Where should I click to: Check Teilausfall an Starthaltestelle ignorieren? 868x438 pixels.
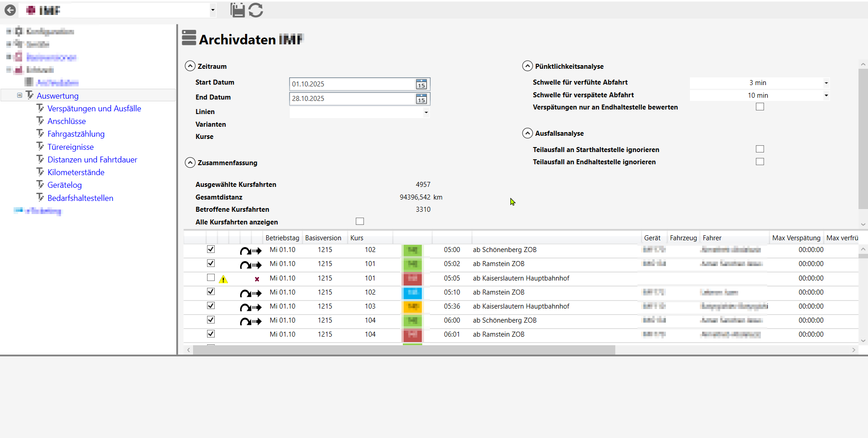760,149
